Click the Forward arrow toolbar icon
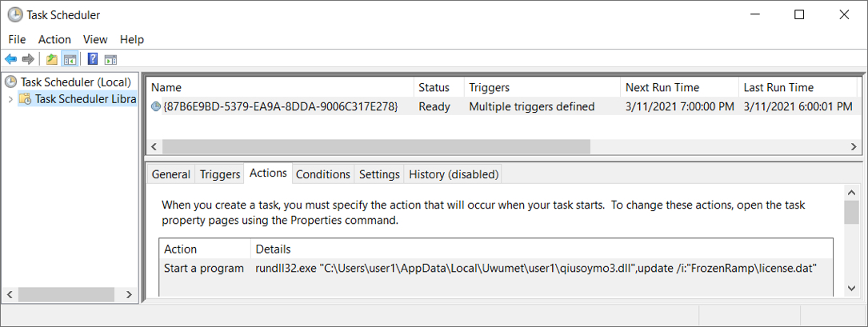 tap(28, 59)
